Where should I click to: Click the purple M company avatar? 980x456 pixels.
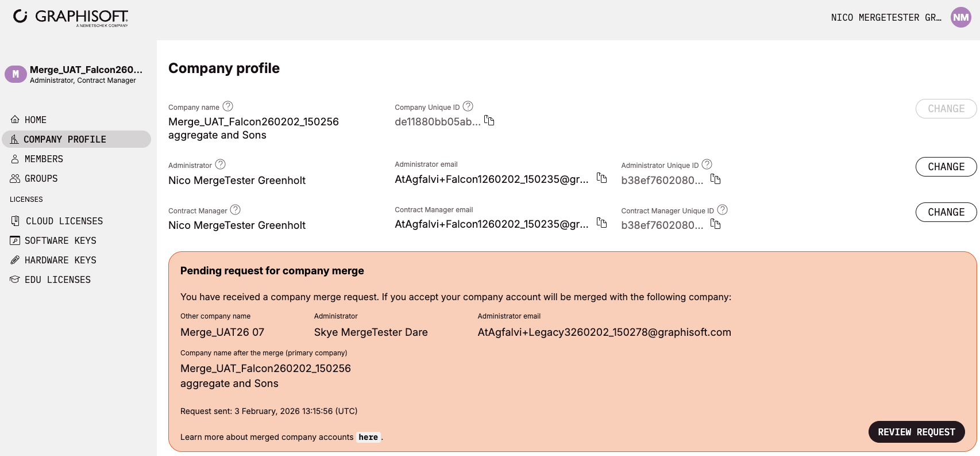coord(16,74)
